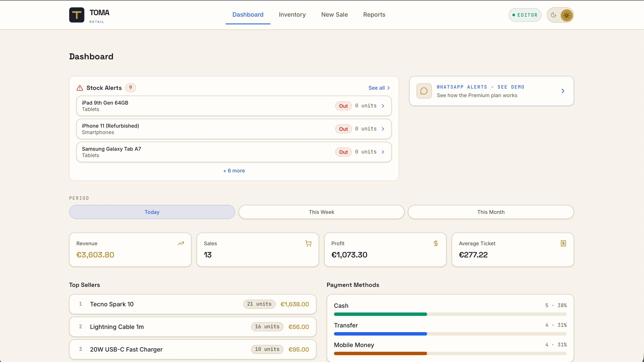Click the Payment Methods heading
The width and height of the screenshot is (644, 362).
pyautogui.click(x=353, y=285)
